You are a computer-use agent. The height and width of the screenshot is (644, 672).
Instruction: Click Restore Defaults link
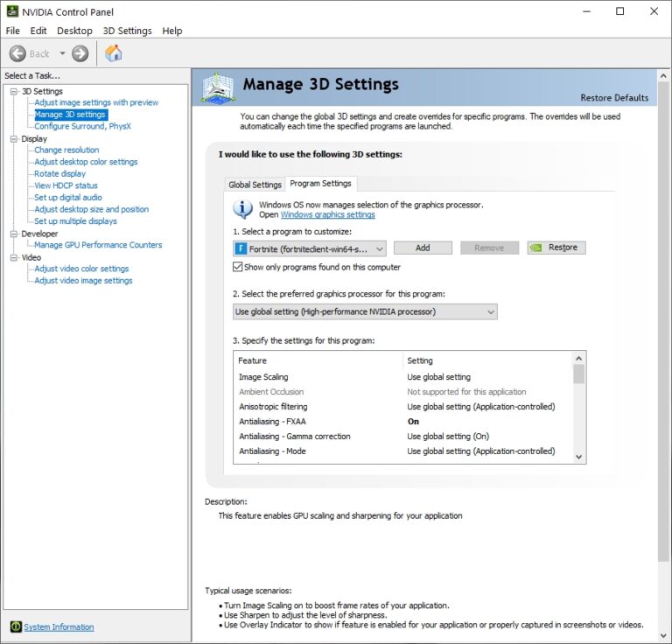coord(614,98)
